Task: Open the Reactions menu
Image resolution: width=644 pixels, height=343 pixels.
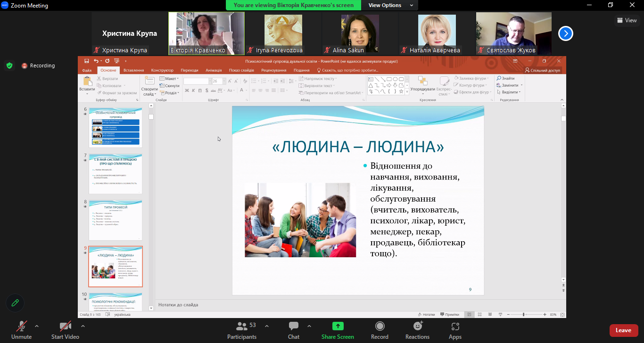Action: pyautogui.click(x=417, y=330)
